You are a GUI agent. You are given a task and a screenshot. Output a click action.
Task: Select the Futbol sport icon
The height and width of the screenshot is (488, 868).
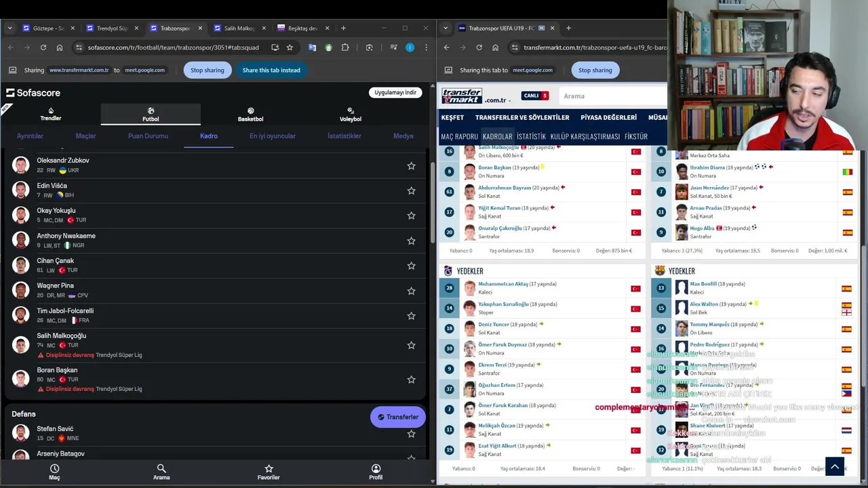151,115
